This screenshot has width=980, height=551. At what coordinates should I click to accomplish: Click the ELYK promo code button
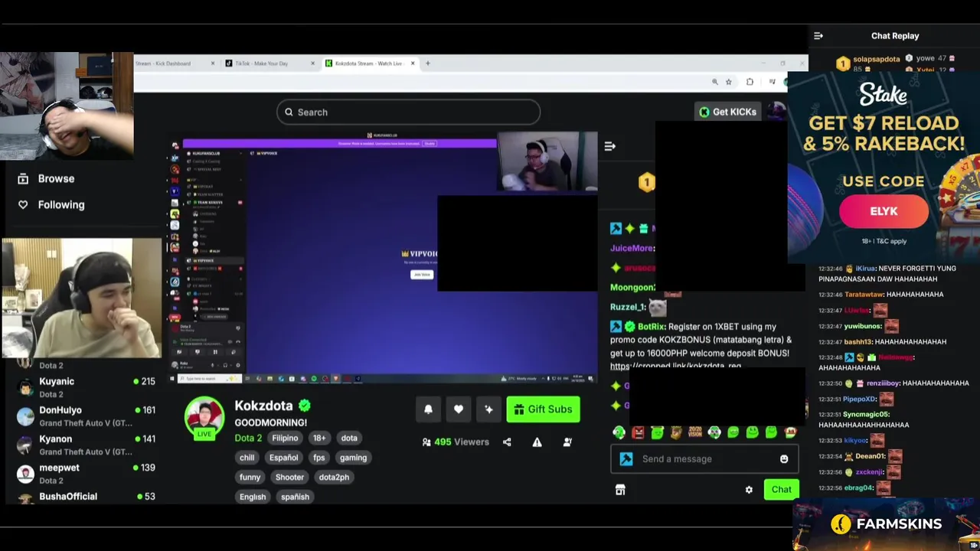pos(884,212)
